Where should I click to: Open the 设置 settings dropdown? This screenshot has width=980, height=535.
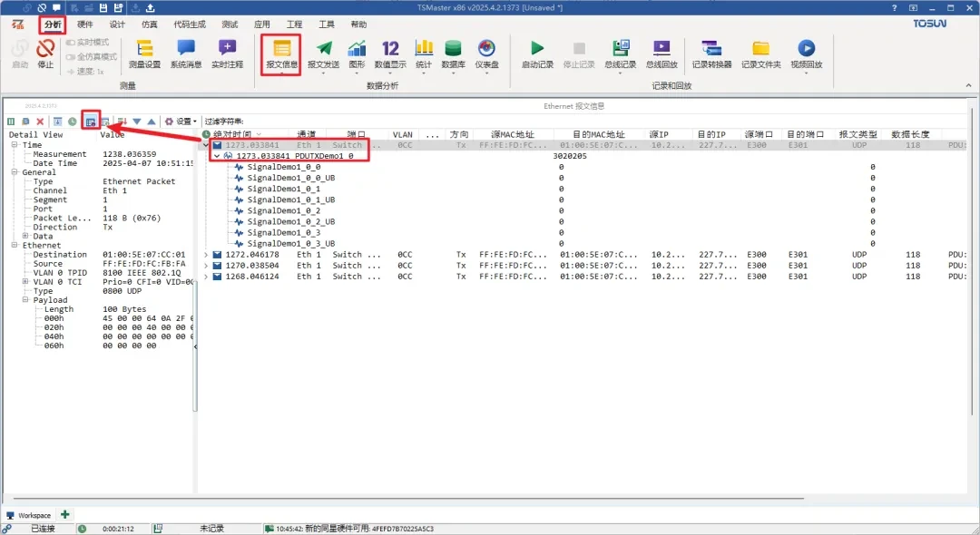click(180, 122)
